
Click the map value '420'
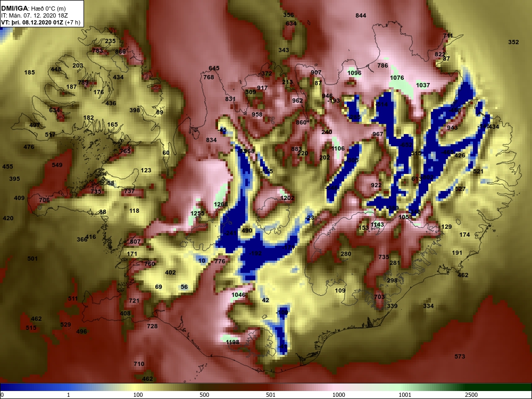[x=8, y=218]
